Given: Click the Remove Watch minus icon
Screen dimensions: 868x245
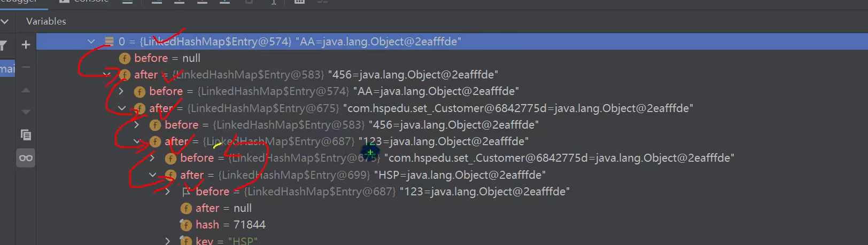Looking at the screenshot, I should pos(26,67).
